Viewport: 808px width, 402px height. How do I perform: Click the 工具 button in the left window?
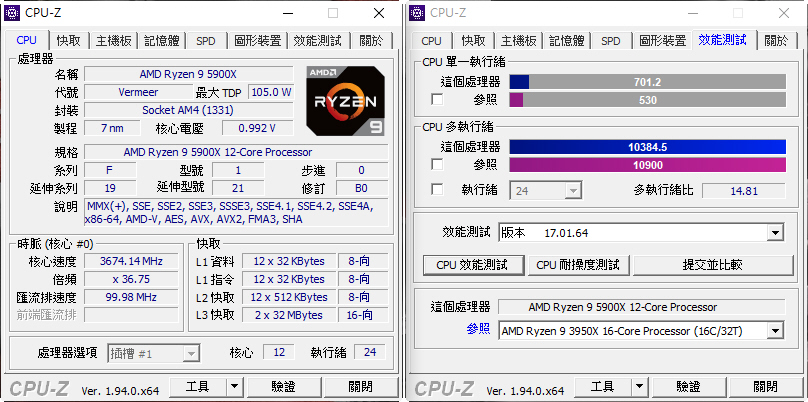(198, 387)
